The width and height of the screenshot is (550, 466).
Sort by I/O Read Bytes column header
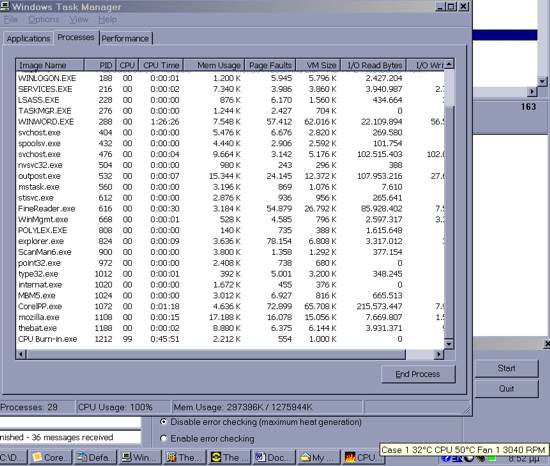coord(374,65)
